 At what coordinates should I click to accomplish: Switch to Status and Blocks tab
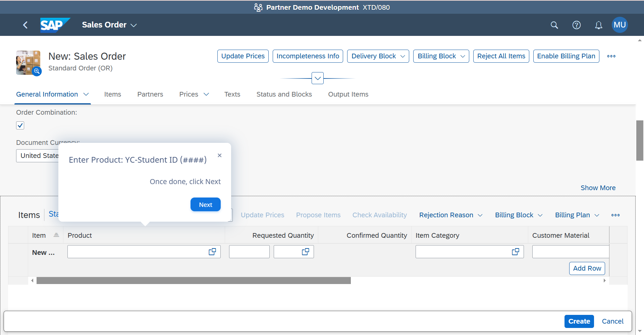284,94
